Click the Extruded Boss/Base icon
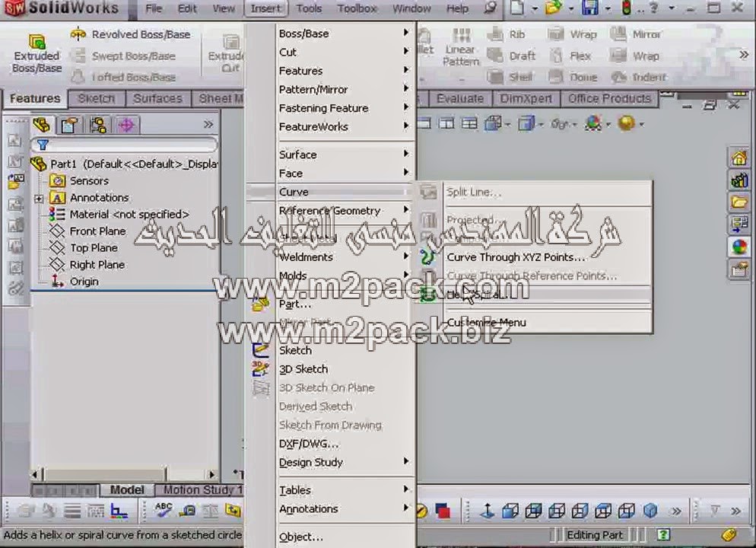 click(37, 42)
